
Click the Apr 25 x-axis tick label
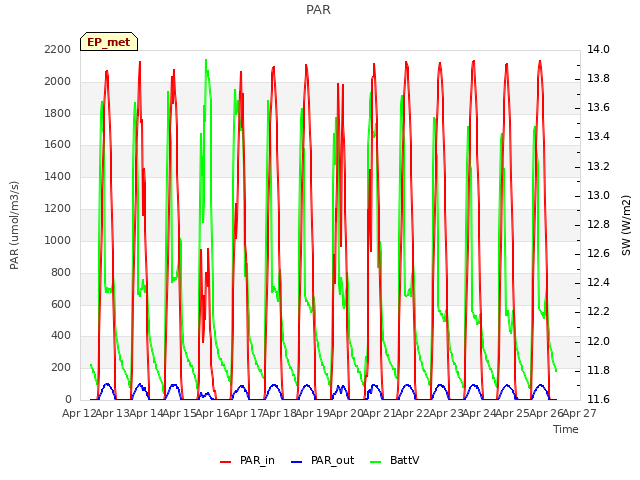tap(513, 413)
